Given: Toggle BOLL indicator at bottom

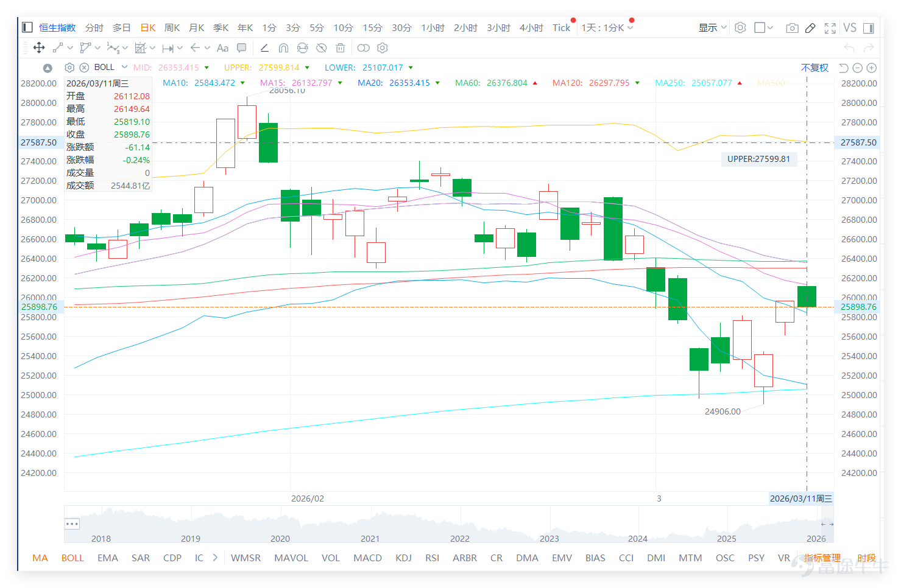Looking at the screenshot, I should coord(72,558).
